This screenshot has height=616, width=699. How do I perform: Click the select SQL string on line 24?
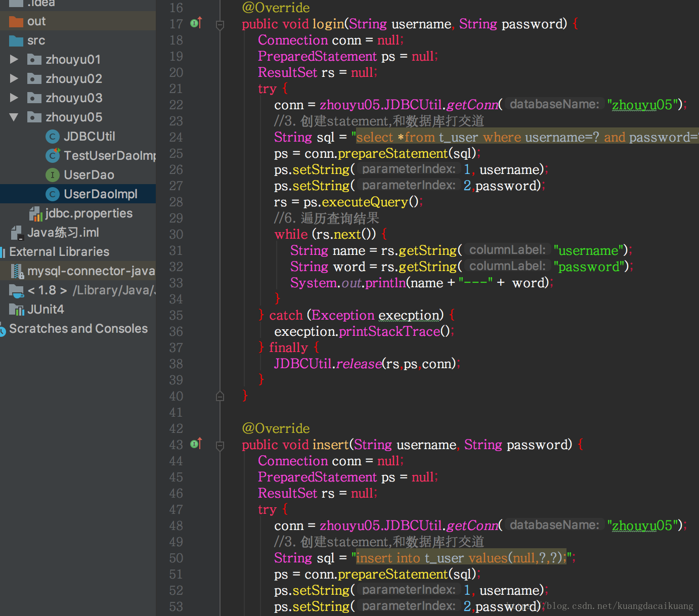coord(527,137)
